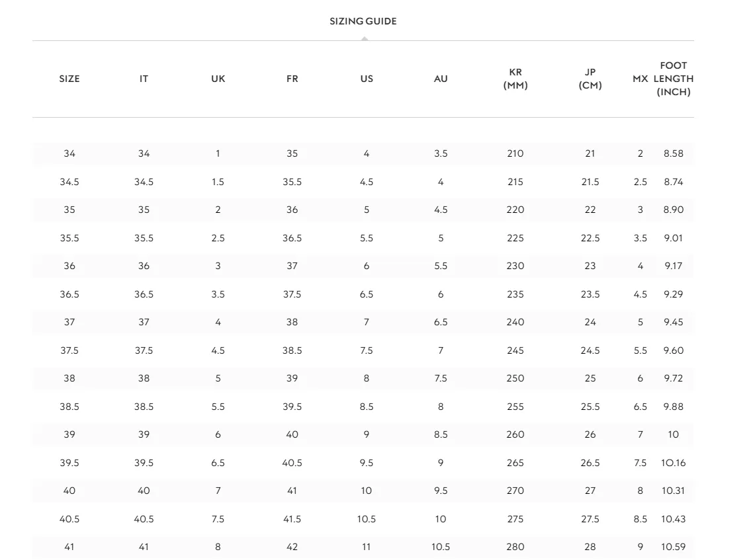The width and height of the screenshot is (755, 560).
Task: Click the JP (CM) column header
Action: [590, 79]
